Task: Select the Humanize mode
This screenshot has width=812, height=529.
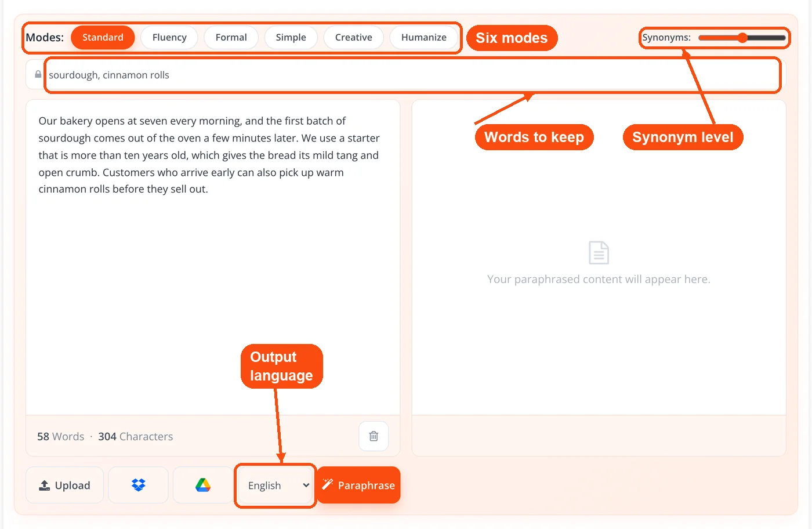Action: click(423, 37)
